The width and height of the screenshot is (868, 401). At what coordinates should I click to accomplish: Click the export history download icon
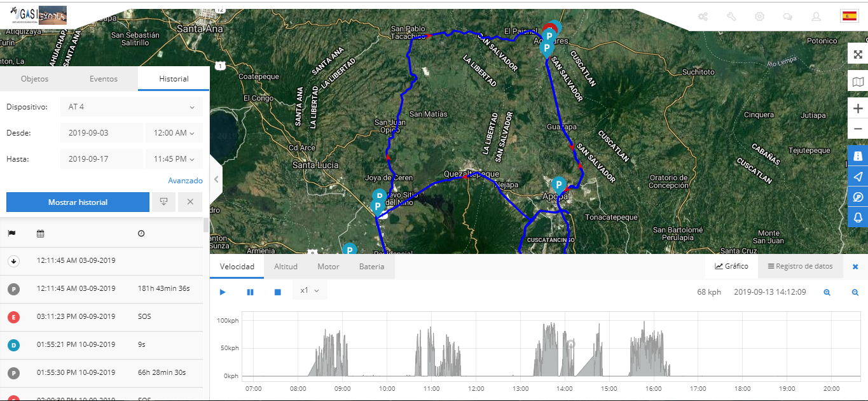tap(163, 202)
